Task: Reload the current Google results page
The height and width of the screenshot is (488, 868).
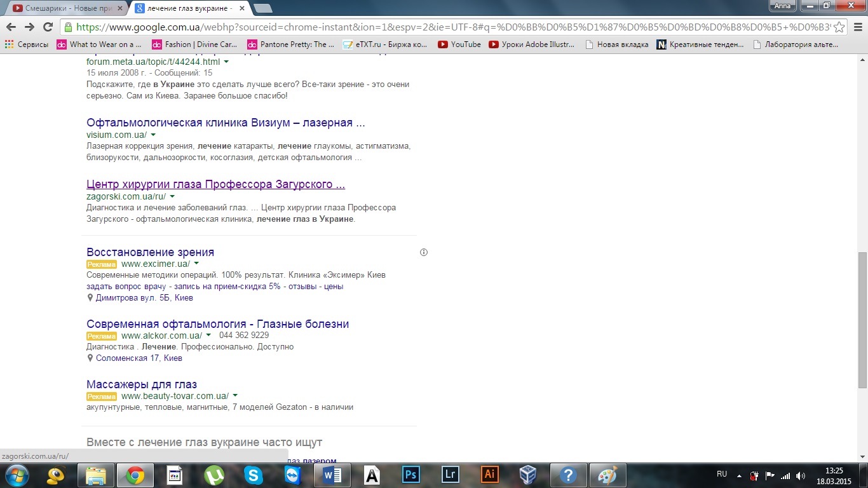Action: pos(48,27)
